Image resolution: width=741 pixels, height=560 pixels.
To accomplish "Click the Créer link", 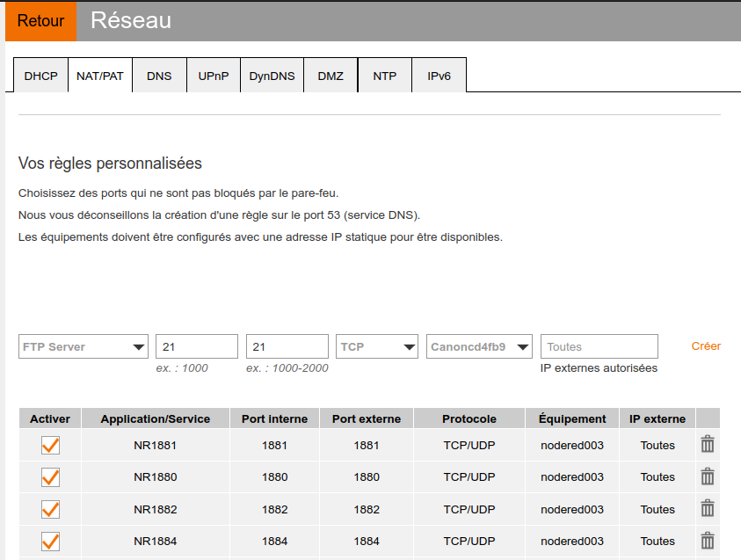I will (706, 345).
